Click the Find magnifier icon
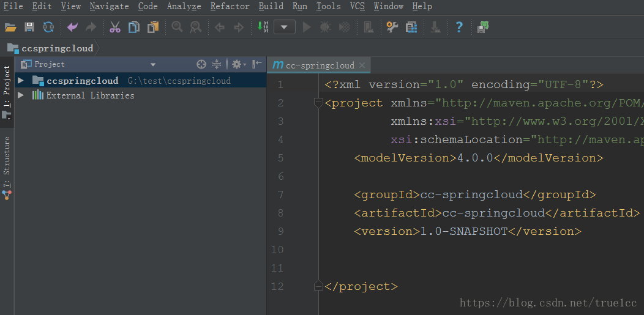Image resolution: width=644 pixels, height=315 pixels. [x=177, y=28]
